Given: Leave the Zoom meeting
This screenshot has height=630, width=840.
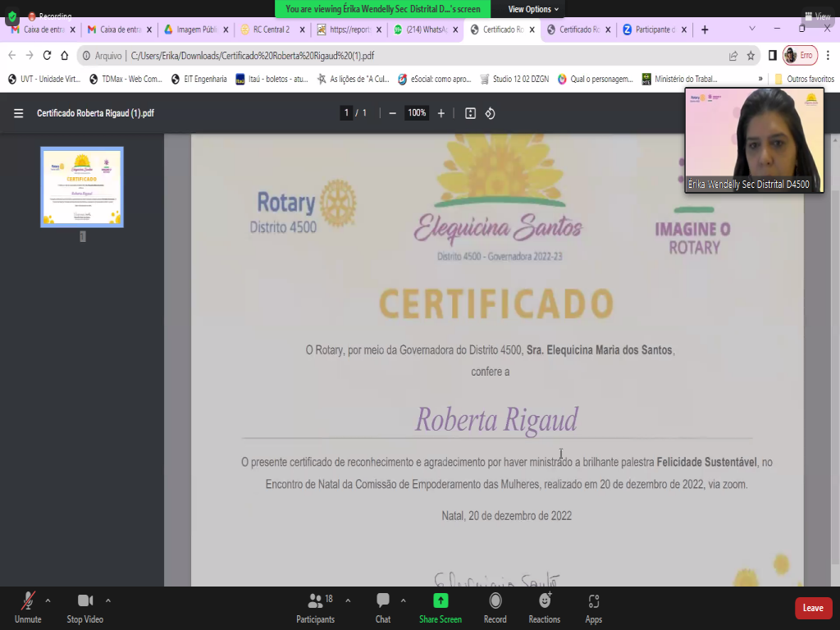Looking at the screenshot, I should click(x=813, y=608).
